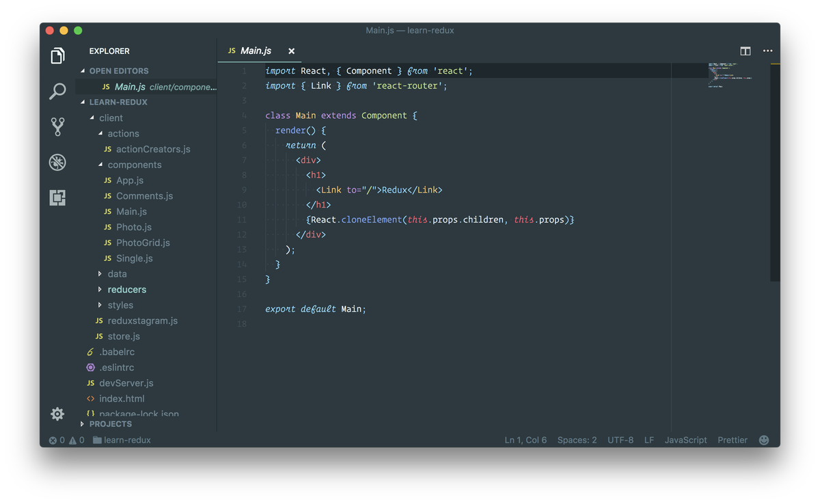Close the Main.js editor tab
Image resolution: width=820 pixels, height=504 pixels.
pyautogui.click(x=291, y=51)
